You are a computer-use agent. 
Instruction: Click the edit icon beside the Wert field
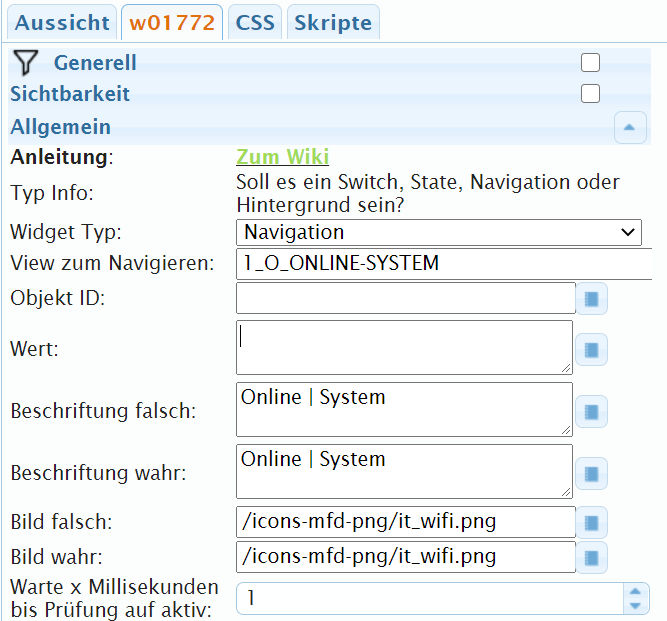[591, 349]
